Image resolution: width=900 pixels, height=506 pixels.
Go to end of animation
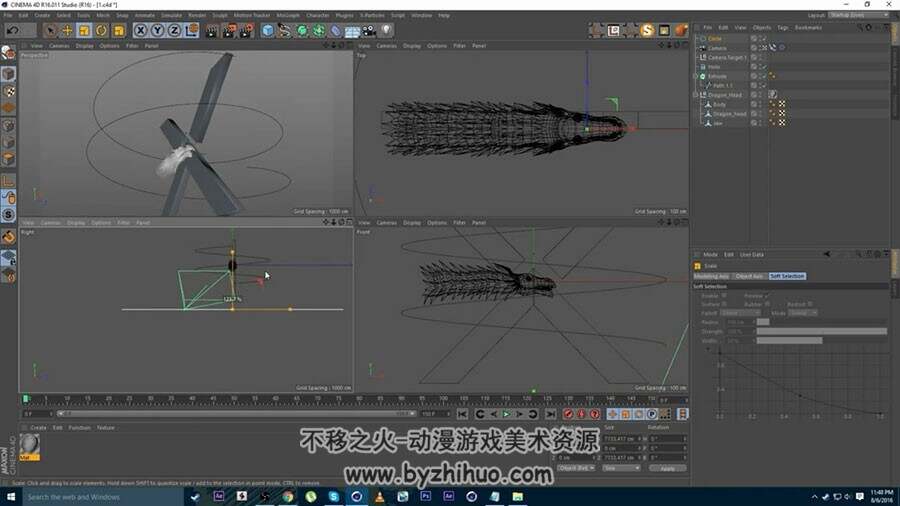[x=550, y=414]
